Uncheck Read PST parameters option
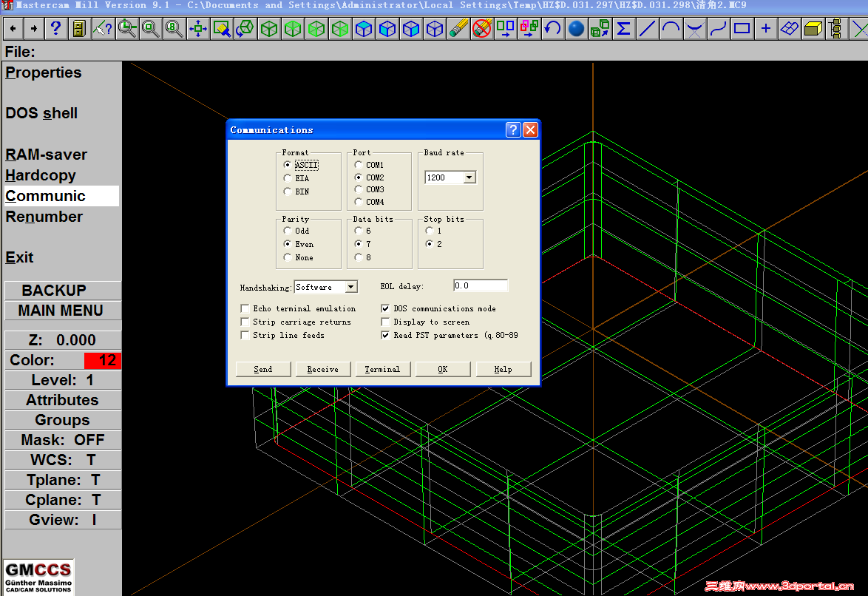Image resolution: width=868 pixels, height=596 pixels. 385,334
